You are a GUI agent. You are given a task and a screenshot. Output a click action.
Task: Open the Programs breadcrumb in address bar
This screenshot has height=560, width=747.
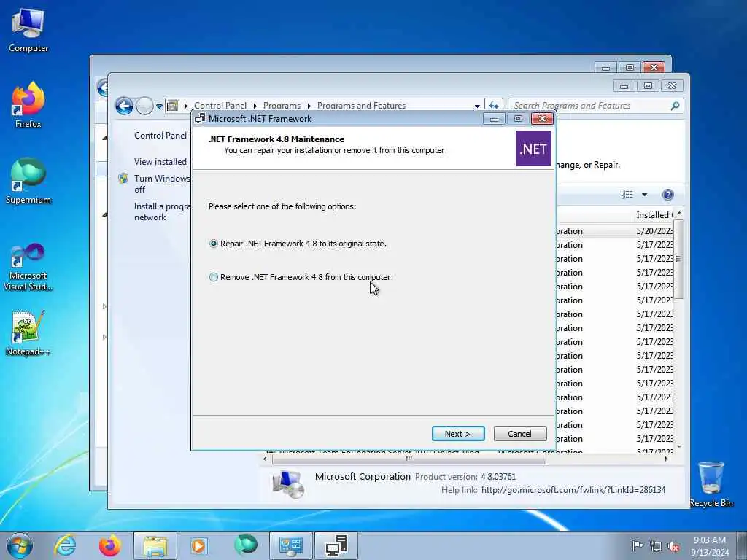point(282,106)
